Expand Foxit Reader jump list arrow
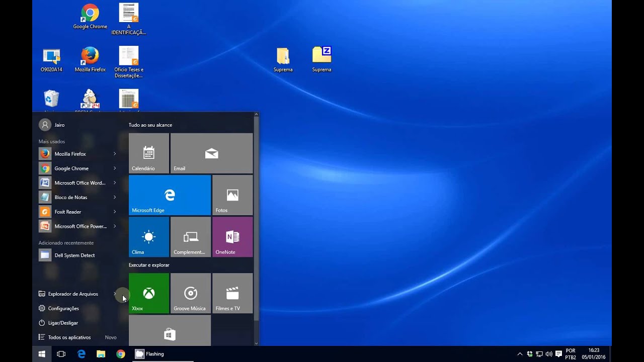Viewport: 644px width, 362px height. tap(115, 212)
